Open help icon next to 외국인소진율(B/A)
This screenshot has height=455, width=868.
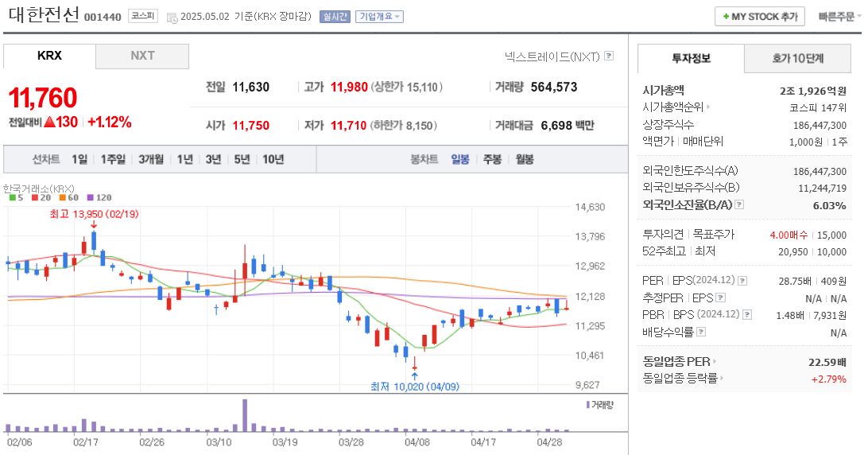click(739, 204)
